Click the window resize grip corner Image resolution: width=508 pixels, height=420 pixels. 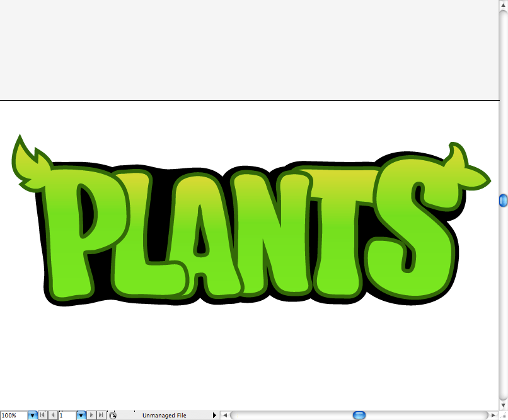coord(504,416)
